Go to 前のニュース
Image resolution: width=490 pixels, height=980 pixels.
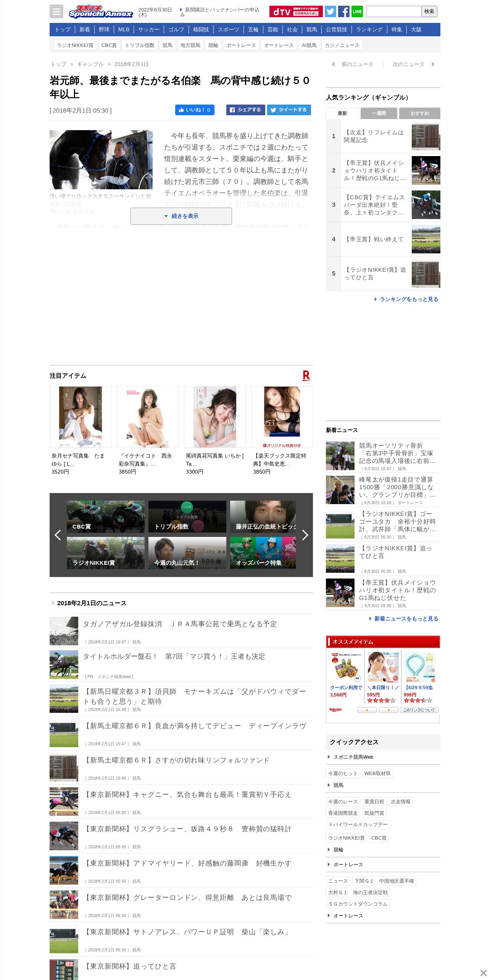tap(353, 64)
